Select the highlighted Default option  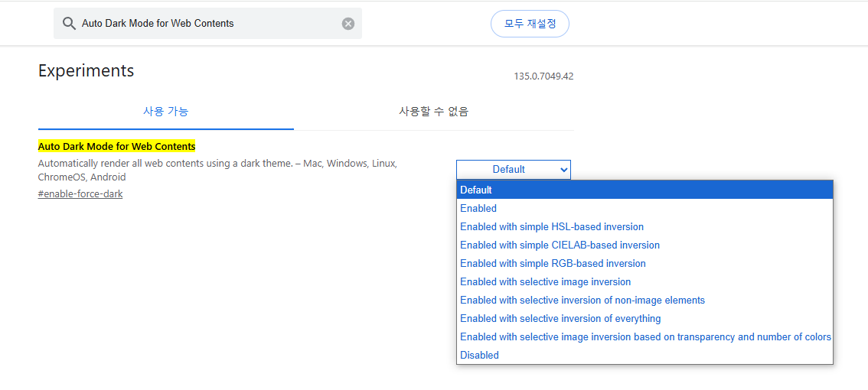[x=645, y=190]
